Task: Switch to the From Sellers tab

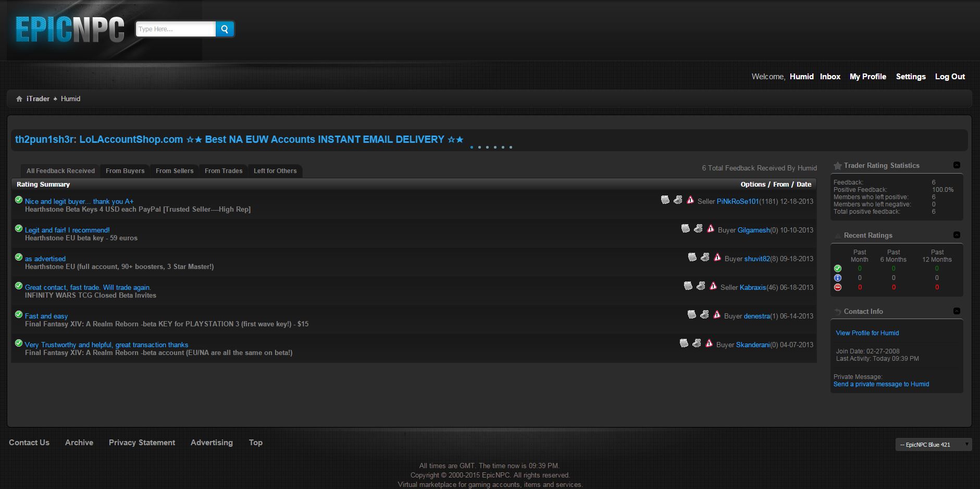Action: coord(175,171)
